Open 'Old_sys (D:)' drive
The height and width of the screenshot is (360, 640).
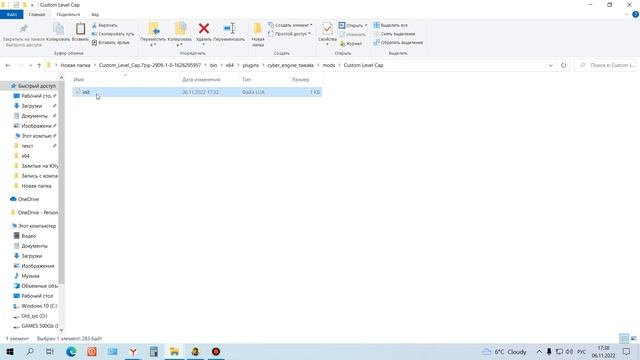[x=34, y=316]
